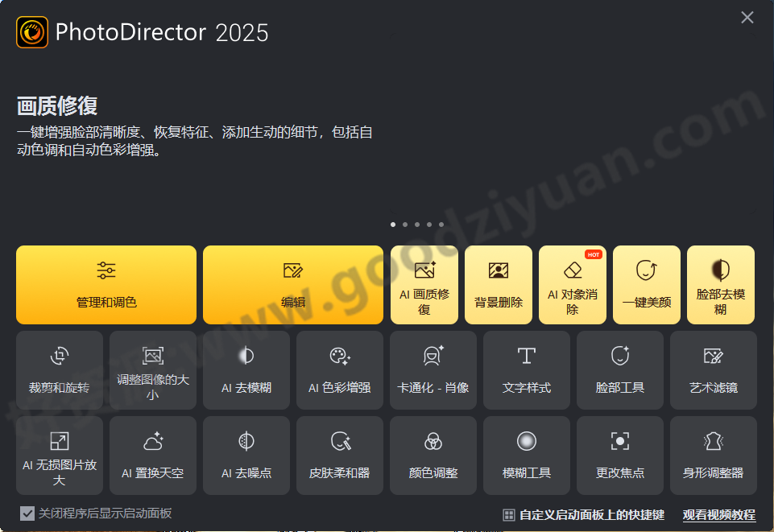774x532 pixels.
Task: Open the 文字样式 tool
Action: [526, 370]
